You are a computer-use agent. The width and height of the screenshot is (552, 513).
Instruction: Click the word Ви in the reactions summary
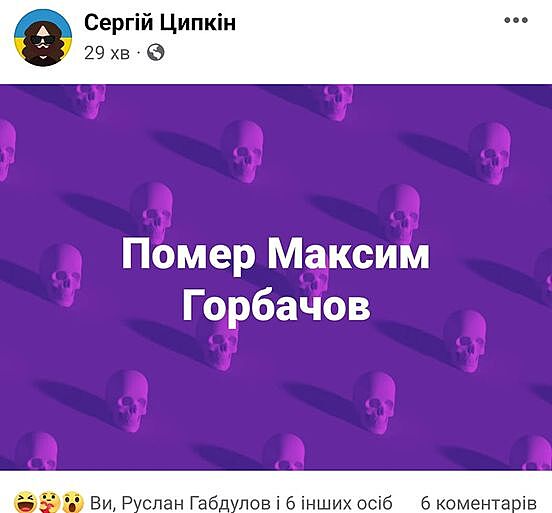click(x=101, y=503)
